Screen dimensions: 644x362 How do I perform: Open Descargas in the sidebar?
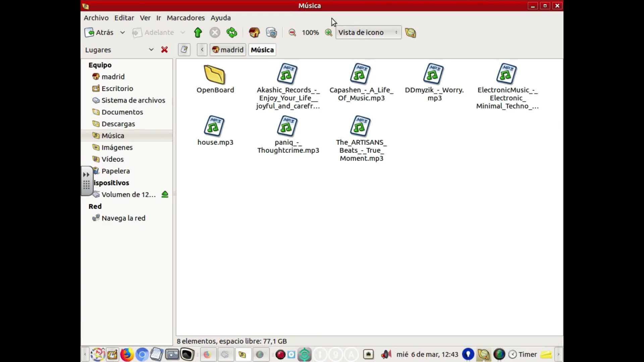[x=118, y=124]
